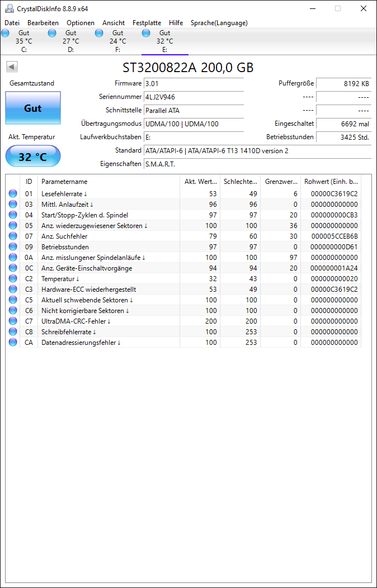The image size is (377, 588).
Task: Click the status orb for Start/Stopp-Zyklen d. Spindel
Action: point(13,215)
